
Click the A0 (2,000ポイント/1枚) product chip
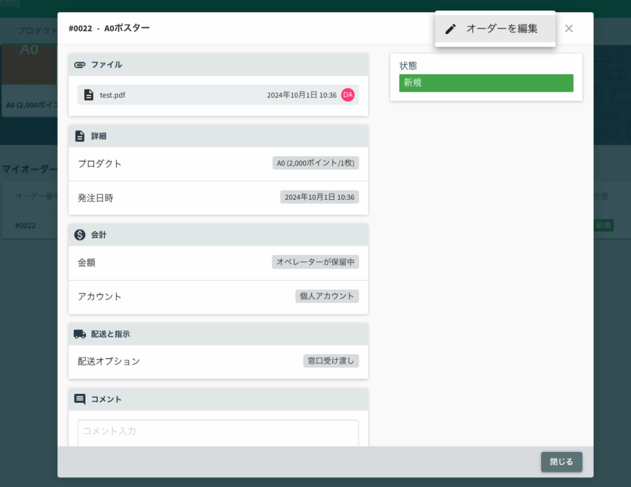(315, 163)
